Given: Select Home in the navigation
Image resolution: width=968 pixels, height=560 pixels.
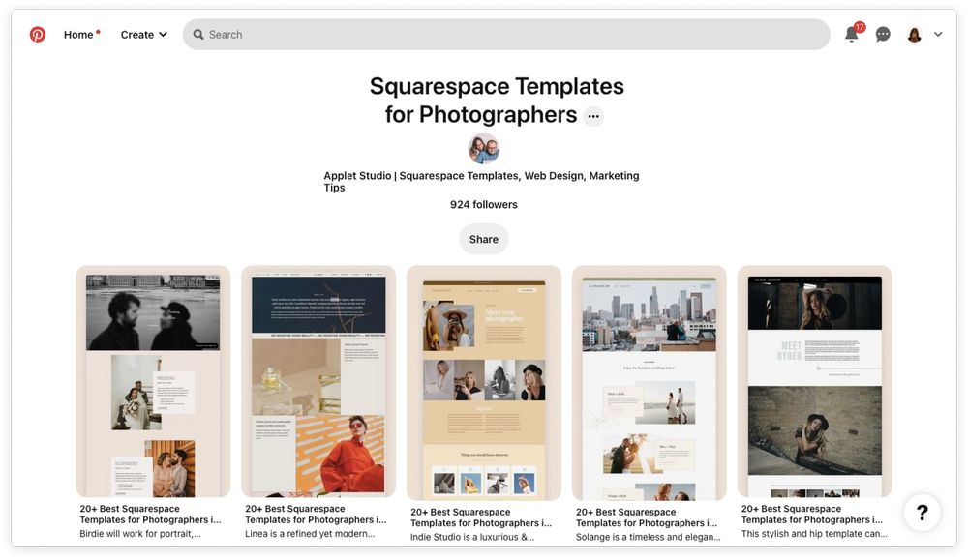Looking at the screenshot, I should [77, 34].
